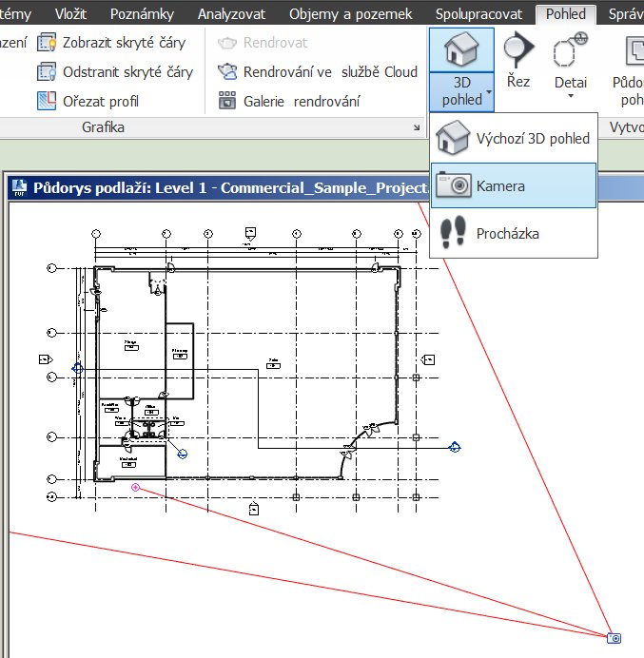Click Galerie rendrování label
Screen dimensions: 644x658
pyautogui.click(x=302, y=101)
